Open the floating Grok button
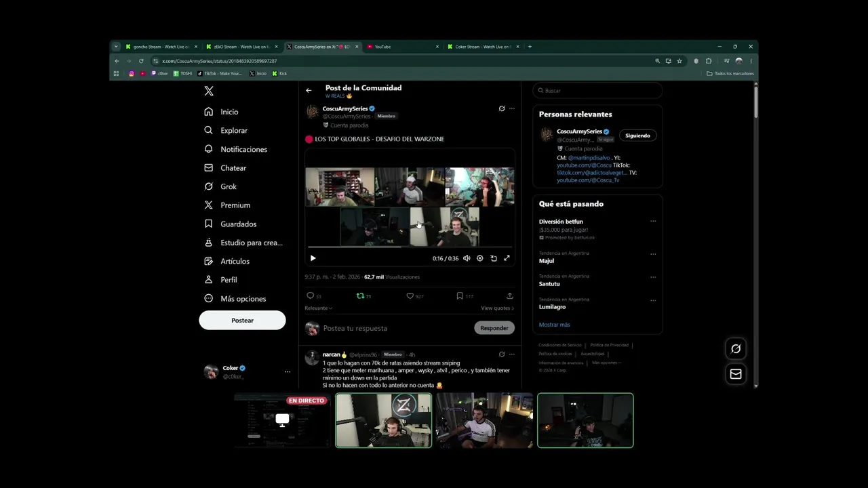Image resolution: width=868 pixels, height=488 pixels. point(736,348)
